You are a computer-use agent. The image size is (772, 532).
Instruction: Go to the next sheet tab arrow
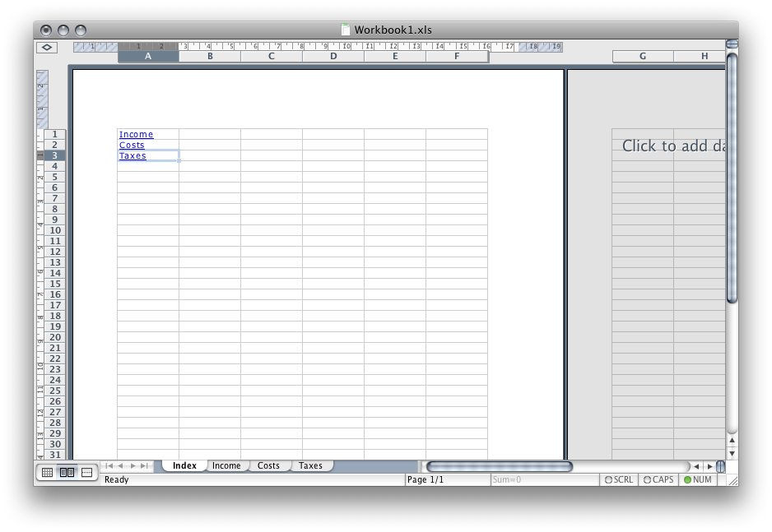pos(133,465)
